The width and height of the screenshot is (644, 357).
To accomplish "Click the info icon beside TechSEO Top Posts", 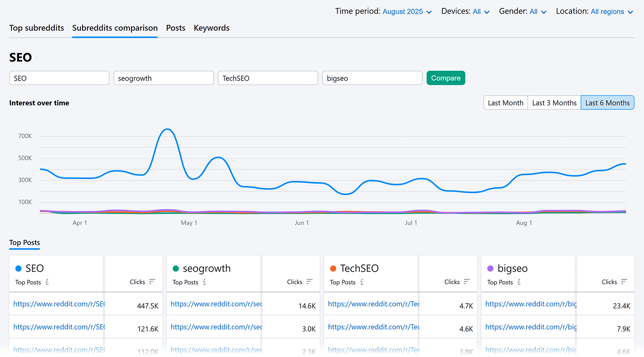I will pos(362,282).
